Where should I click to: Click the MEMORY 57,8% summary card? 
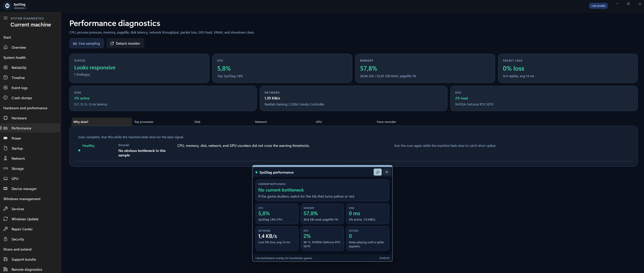pyautogui.click(x=425, y=68)
